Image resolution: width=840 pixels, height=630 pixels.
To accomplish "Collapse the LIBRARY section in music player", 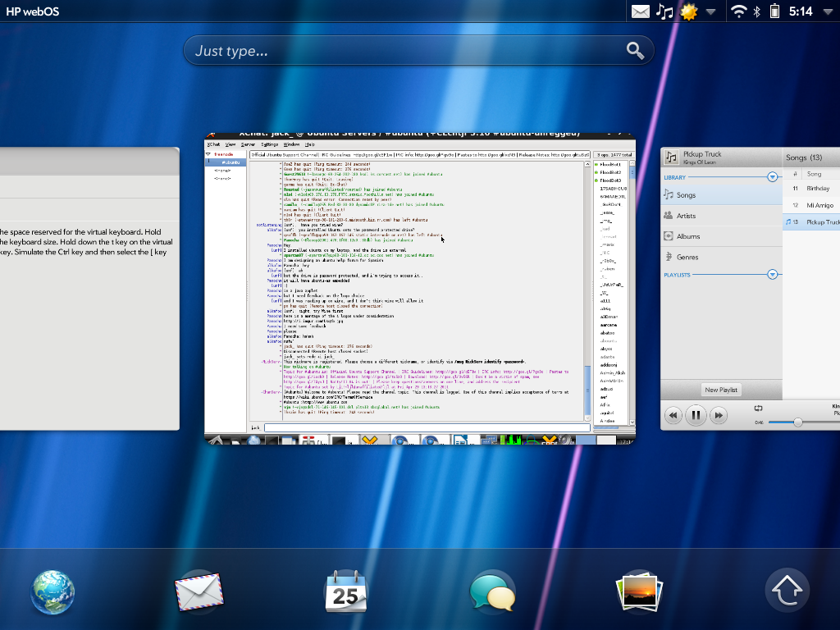I will tap(772, 177).
